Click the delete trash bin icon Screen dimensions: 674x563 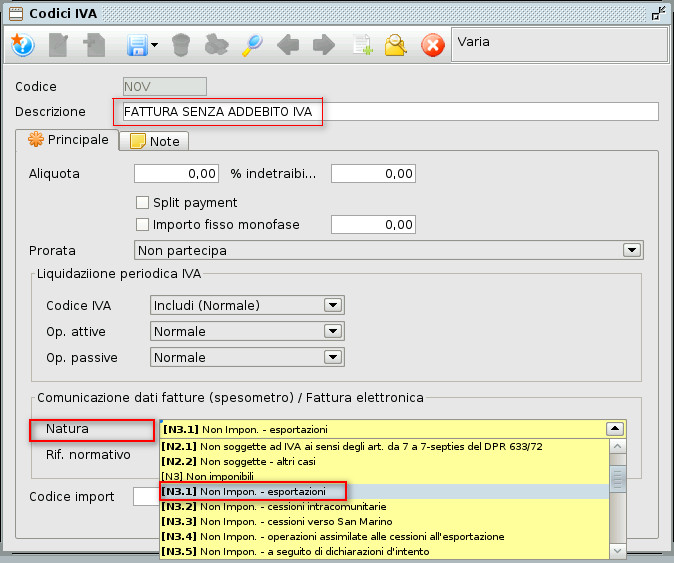pyautogui.click(x=181, y=45)
